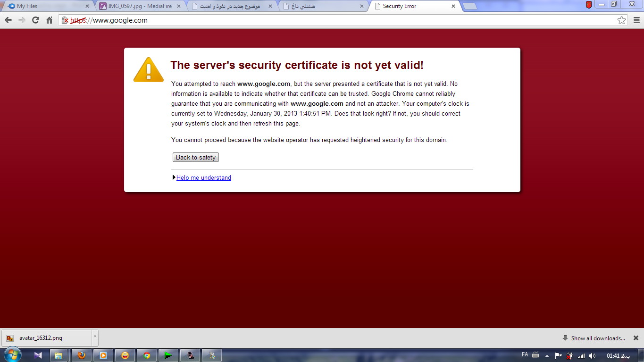Show hidden tray icons arrow

pos(547,355)
